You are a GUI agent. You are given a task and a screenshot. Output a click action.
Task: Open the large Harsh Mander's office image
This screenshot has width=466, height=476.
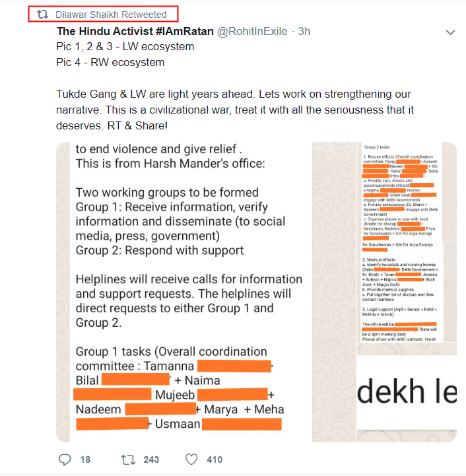pos(183,292)
